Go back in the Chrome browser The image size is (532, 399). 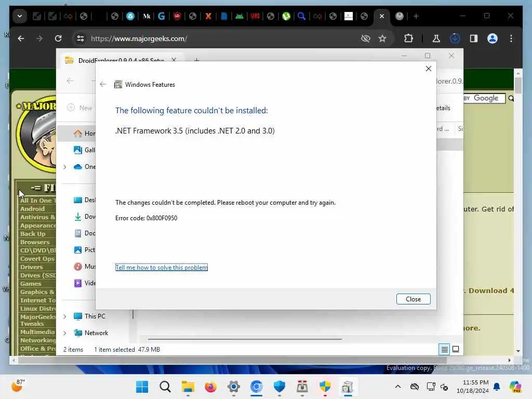tap(21, 38)
